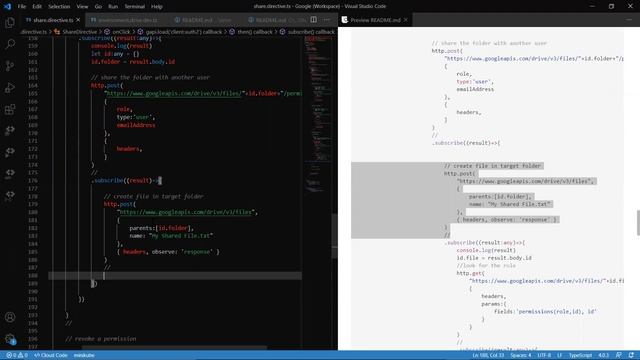Image resolution: width=640 pixels, height=360 pixels.
Task: Change the UTF-8 encoding setting
Action: pos(544,355)
